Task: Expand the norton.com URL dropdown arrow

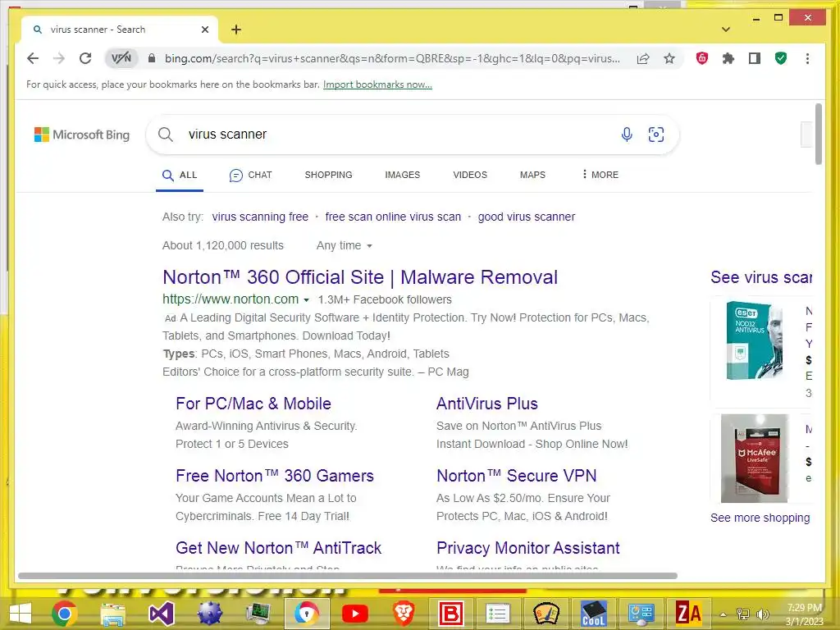Action: click(x=307, y=300)
